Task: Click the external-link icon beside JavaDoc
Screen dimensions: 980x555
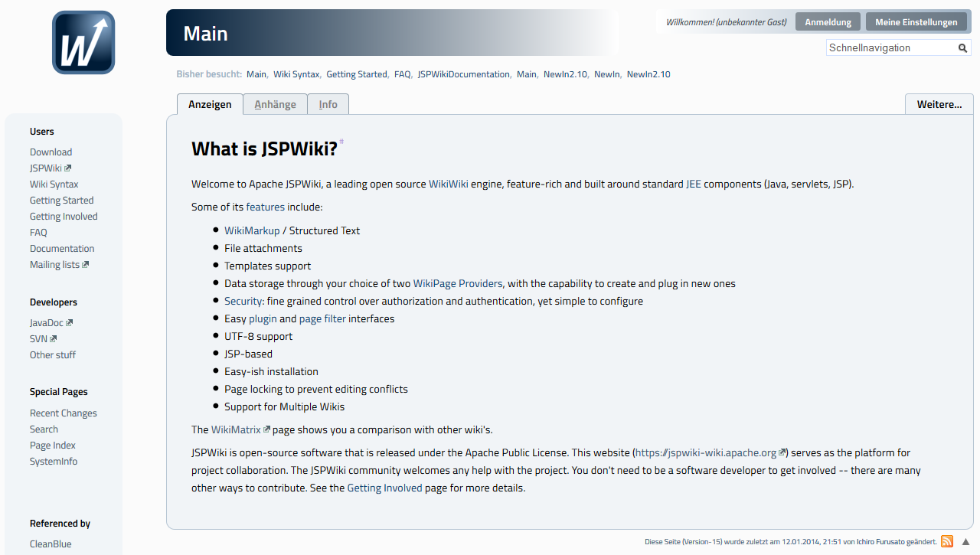Action: coord(70,322)
